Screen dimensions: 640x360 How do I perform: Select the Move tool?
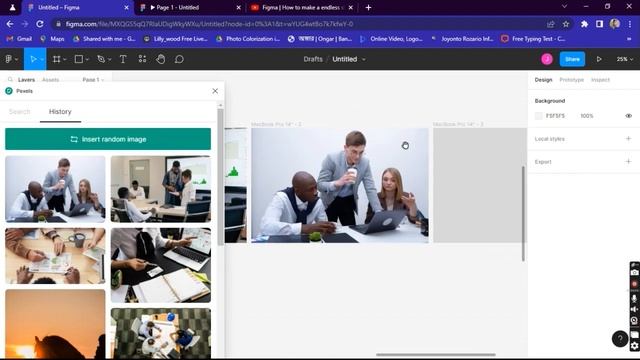33,59
